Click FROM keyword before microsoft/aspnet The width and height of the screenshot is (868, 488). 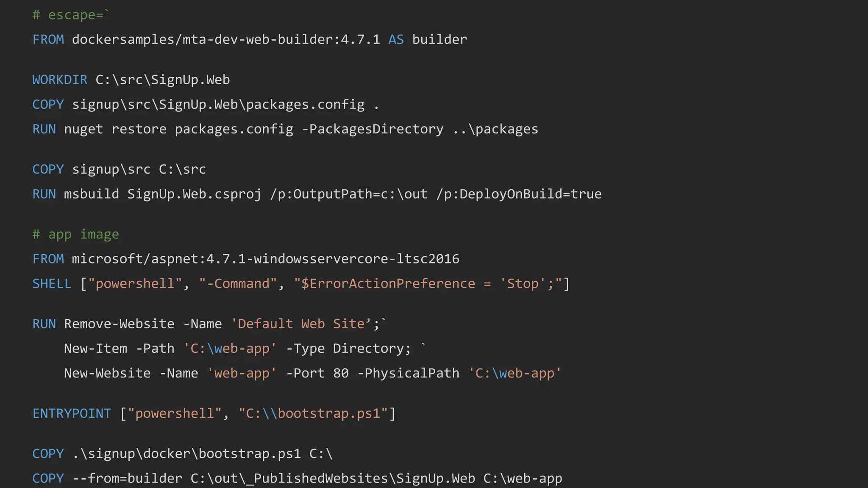pyautogui.click(x=48, y=259)
